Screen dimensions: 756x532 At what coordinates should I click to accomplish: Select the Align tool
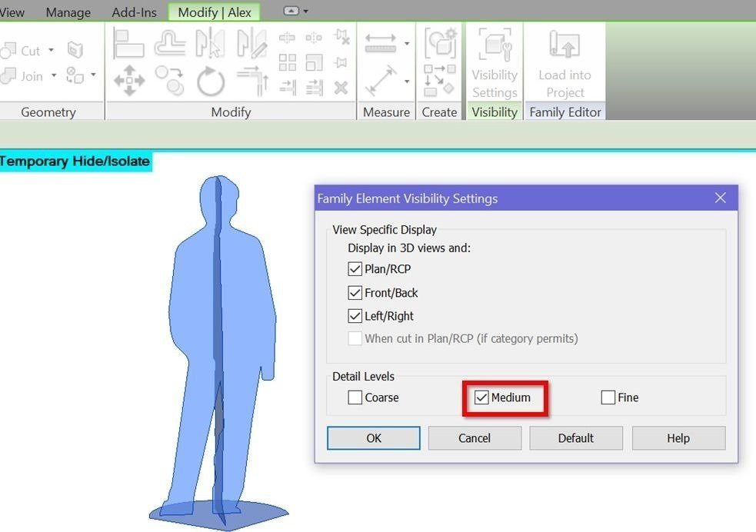click(128, 44)
